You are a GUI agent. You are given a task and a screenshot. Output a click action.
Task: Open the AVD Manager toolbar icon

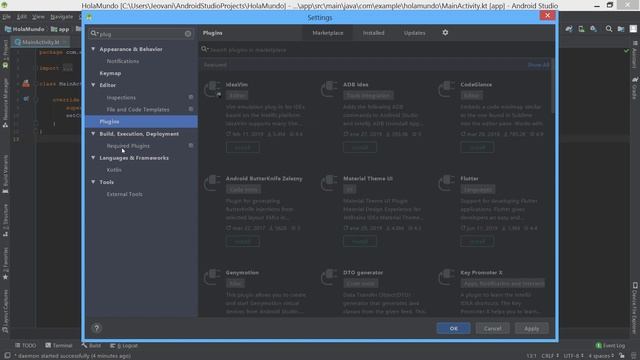coord(581,29)
